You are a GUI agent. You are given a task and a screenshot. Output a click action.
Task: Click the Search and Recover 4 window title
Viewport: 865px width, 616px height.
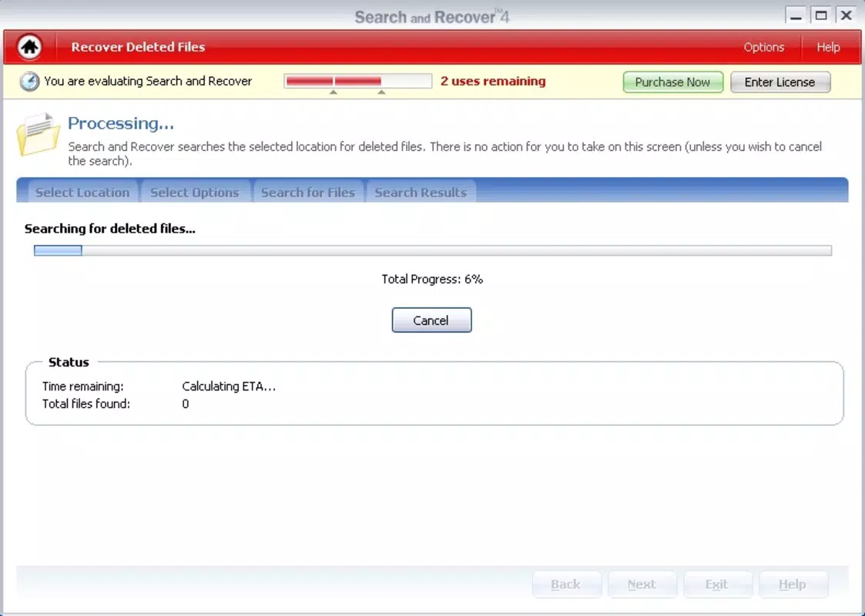tap(432, 17)
